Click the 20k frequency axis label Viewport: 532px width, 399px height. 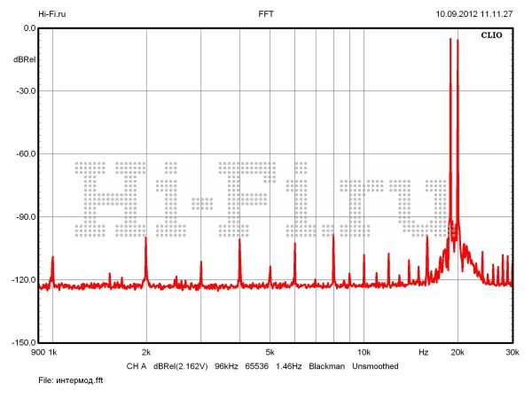tap(458, 352)
